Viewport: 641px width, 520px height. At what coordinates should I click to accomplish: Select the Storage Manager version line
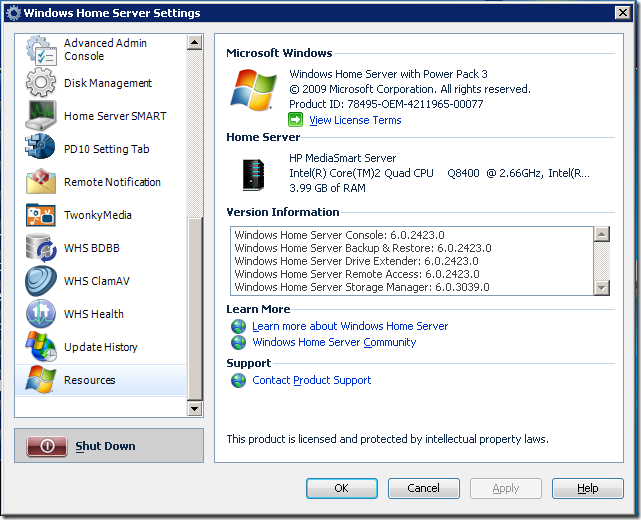[362, 287]
